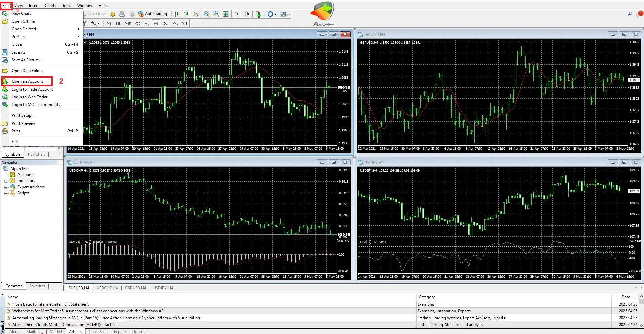
Task: Switch chart to bar chart mode
Action: [x=177, y=14]
